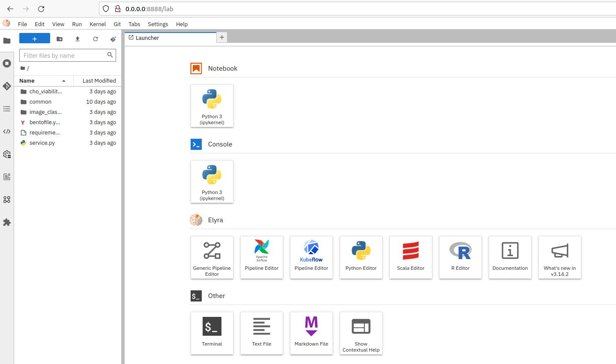Click the insecure connection lock icon
Image resolution: width=616 pixels, height=364 pixels.
(x=117, y=9)
